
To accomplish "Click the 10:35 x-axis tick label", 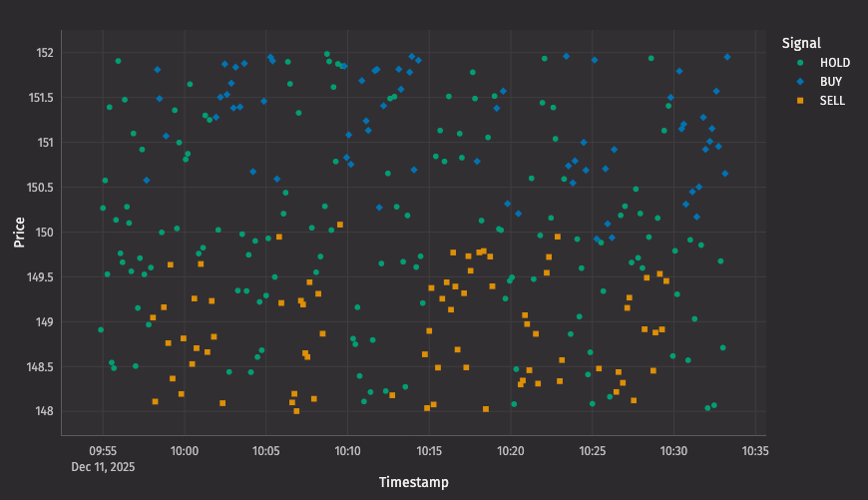I will (755, 451).
